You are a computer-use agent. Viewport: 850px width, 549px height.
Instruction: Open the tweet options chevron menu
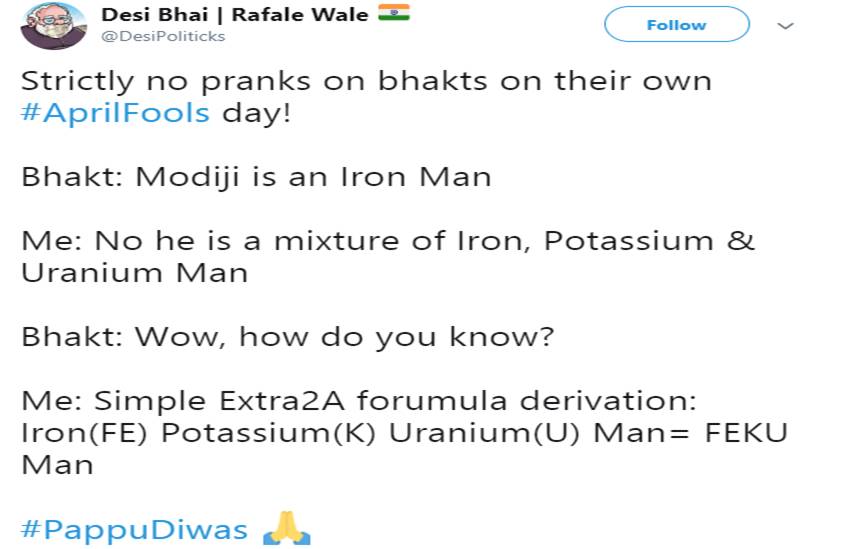pos(785,25)
